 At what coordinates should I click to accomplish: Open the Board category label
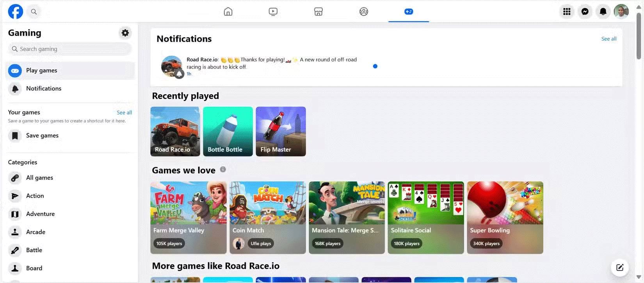click(x=34, y=268)
